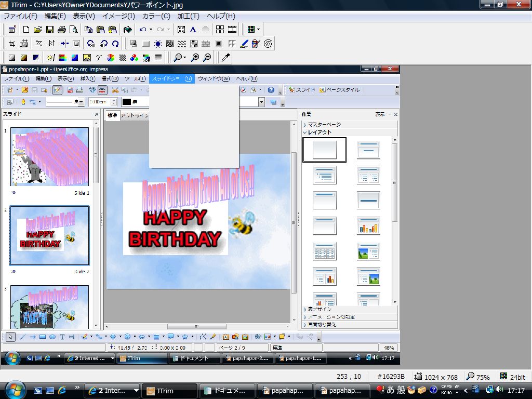Viewport: 532px width, 399px height.
Task: Open the ファイル(F) menu in JTrim
Action: (x=20, y=16)
